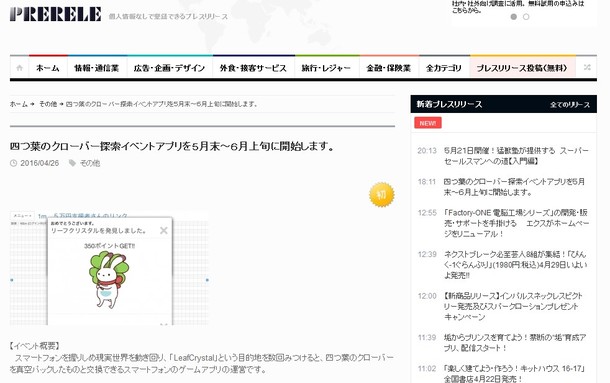Close the リーフクリスタル popup with the X
The width and height of the screenshot is (610, 383).
(164, 230)
